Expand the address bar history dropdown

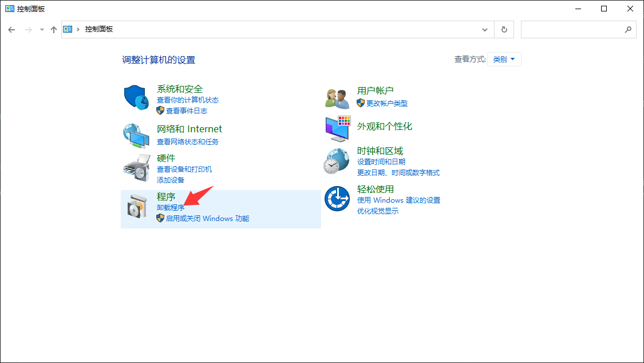click(485, 29)
